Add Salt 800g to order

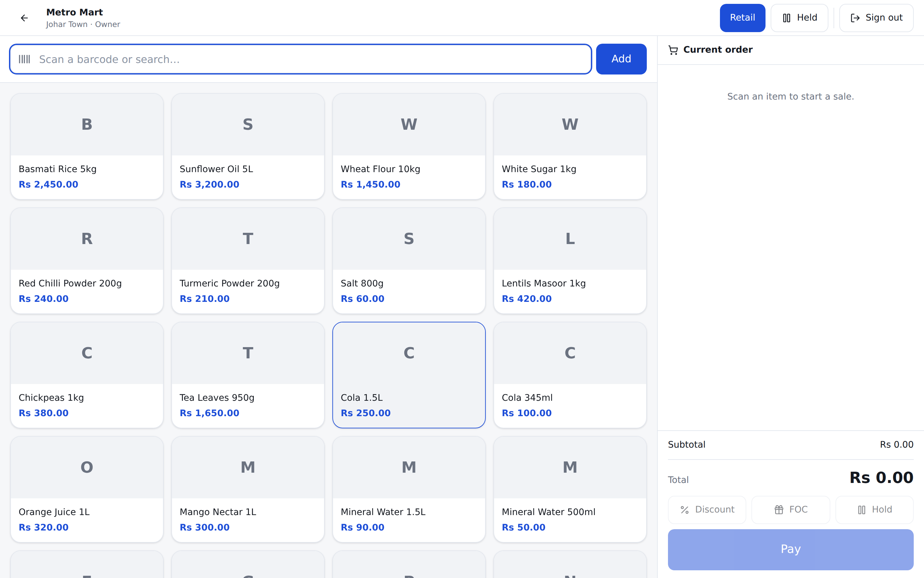pos(409,261)
